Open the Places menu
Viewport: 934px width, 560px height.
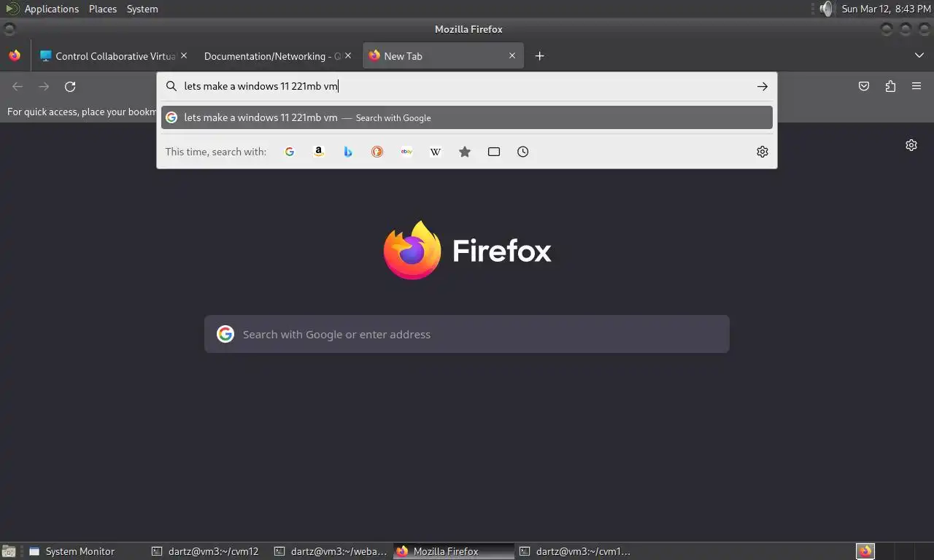(x=103, y=9)
